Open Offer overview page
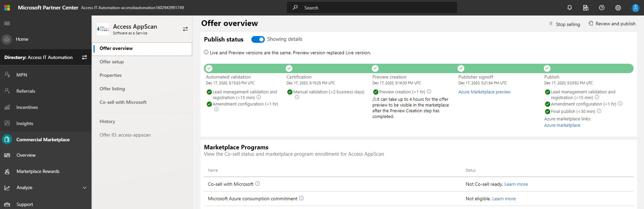The height and width of the screenshot is (209, 644). tap(142, 49)
